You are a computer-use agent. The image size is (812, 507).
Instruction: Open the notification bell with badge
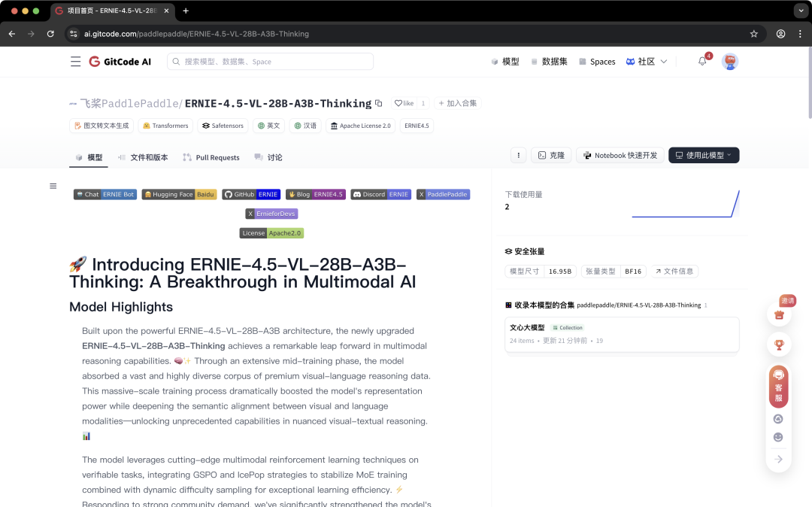click(x=702, y=61)
